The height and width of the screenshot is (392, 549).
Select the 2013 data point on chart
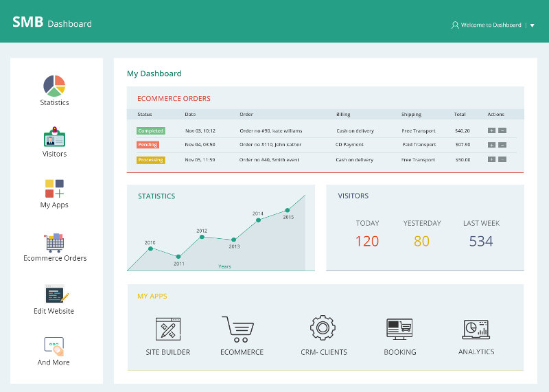coord(233,240)
